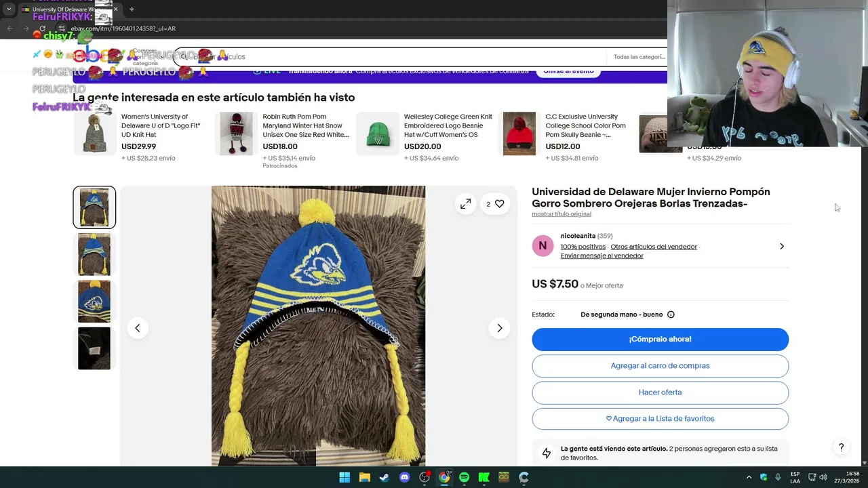This screenshot has width=868, height=488.
Task: Click the Unirse al evento button
Action: tap(568, 71)
